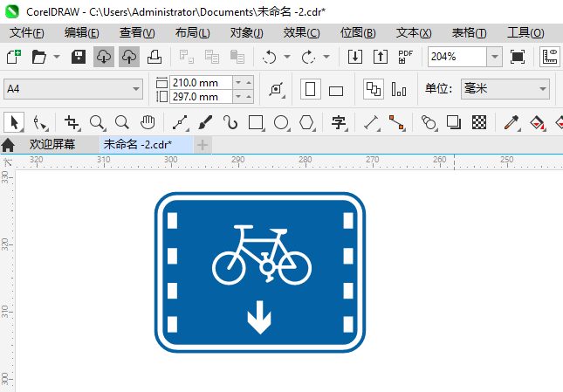This screenshot has height=392, width=563.
Task: Select the Blend effects tool
Action: pos(429,122)
